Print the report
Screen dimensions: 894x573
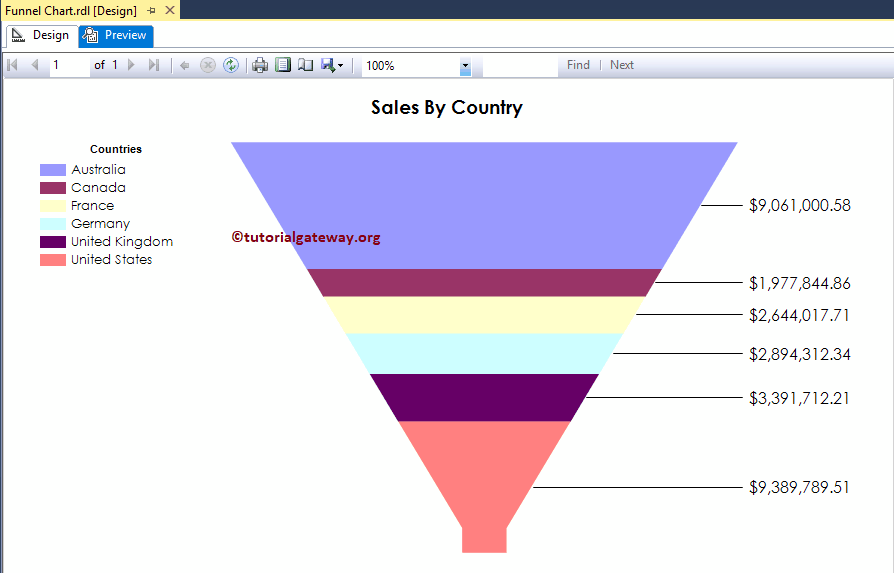[x=260, y=66]
